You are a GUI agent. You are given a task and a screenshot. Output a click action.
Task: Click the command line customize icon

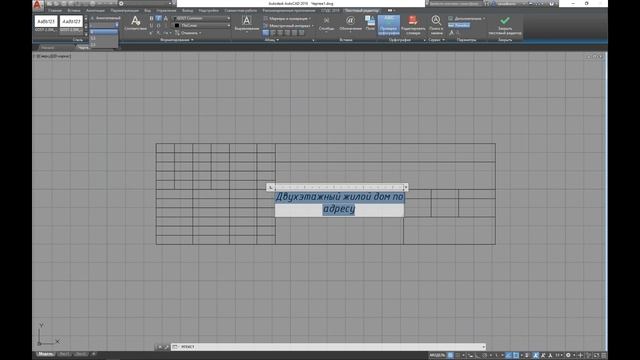166,347
